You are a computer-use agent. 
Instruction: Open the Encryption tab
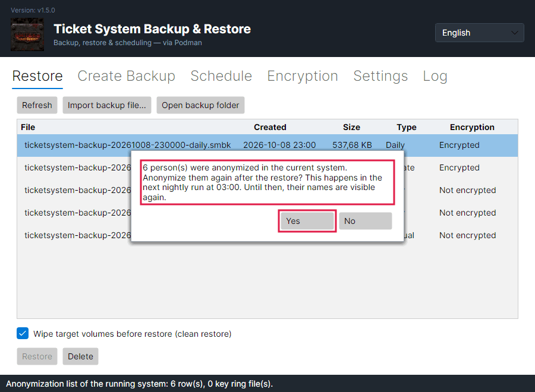[303, 76]
